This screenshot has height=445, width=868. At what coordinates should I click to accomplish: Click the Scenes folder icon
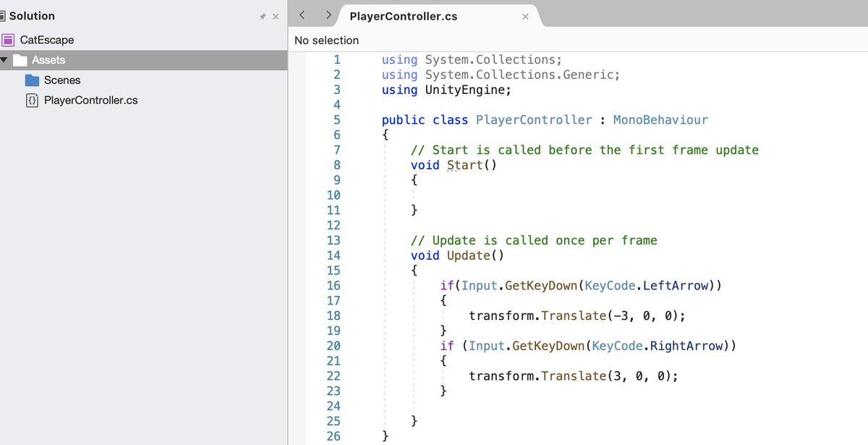[32, 80]
